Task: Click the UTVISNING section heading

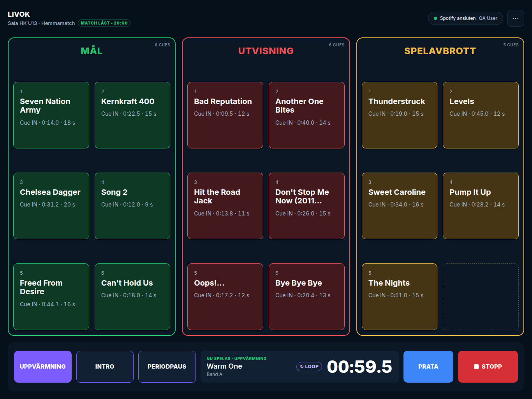Action: pos(266,51)
